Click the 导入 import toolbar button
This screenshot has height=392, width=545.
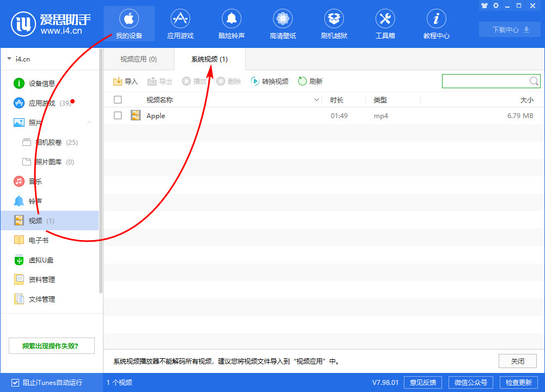(x=118, y=81)
